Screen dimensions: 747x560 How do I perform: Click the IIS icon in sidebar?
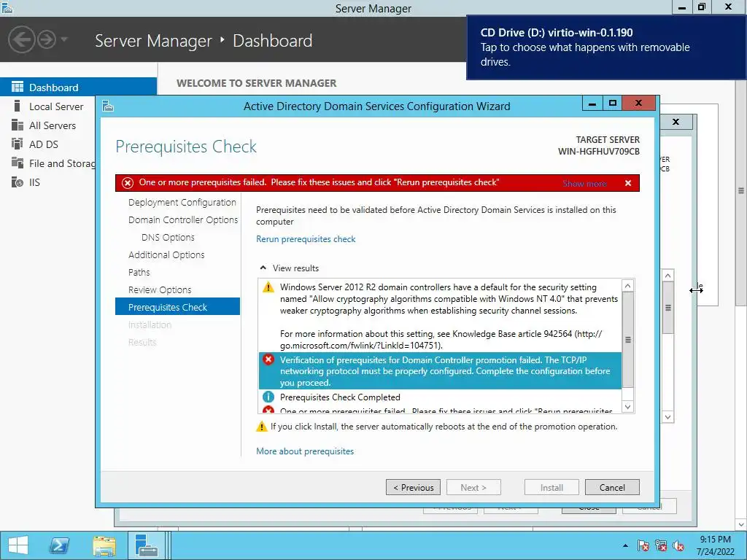[18, 182]
